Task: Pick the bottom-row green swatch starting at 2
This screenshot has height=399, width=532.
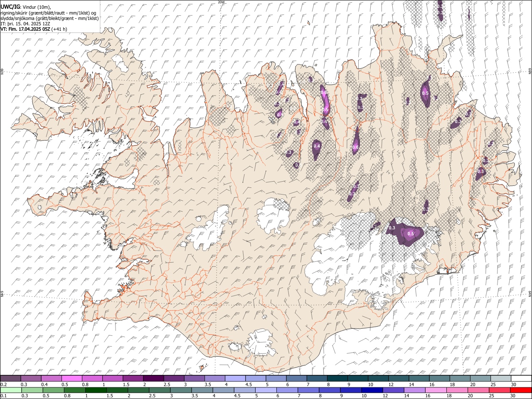Action: [138, 390]
